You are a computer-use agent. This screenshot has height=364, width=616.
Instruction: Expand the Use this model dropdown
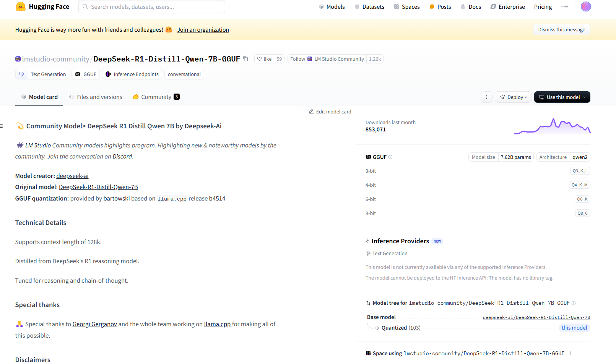[x=562, y=97]
